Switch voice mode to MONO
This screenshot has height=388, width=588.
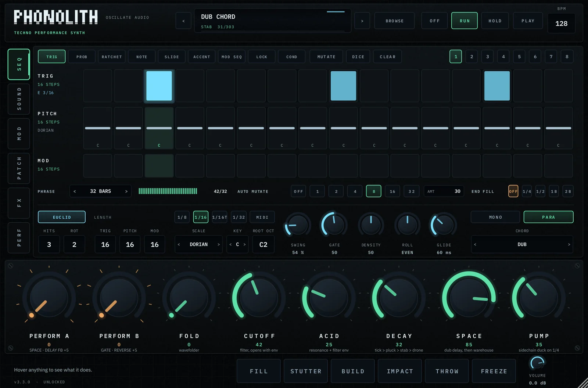click(495, 217)
